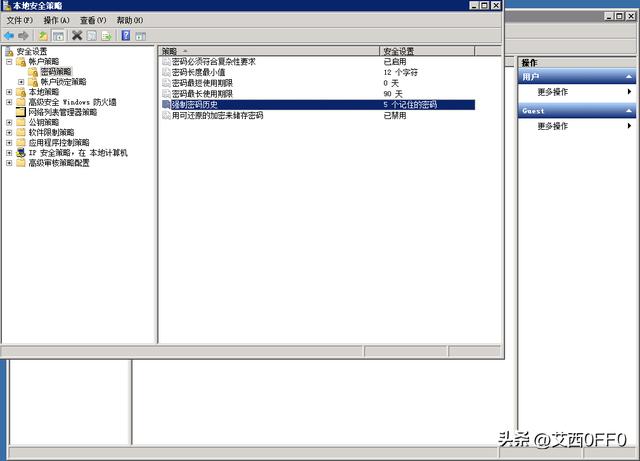Click the Export List toolbar icon
This screenshot has height=461, width=640.
[107, 36]
